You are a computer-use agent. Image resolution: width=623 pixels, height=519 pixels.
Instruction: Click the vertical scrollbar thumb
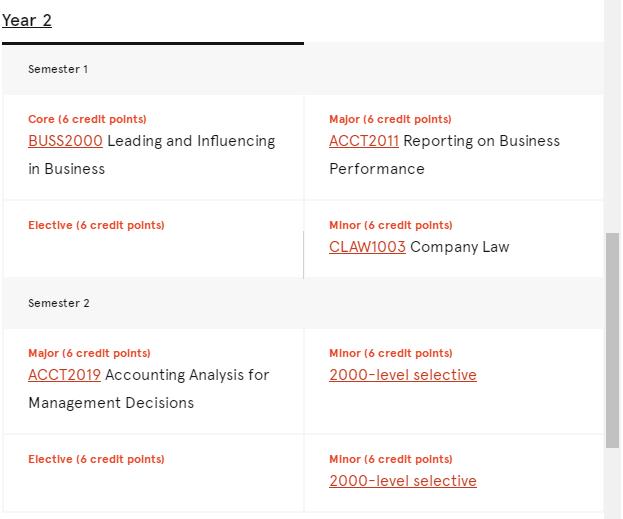tap(612, 341)
